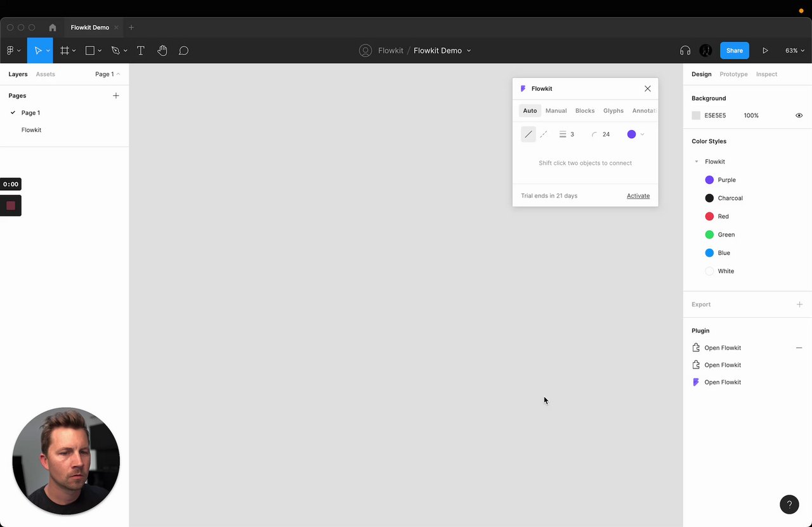Open the Flowkit Demo file name dropdown
This screenshot has height=527, width=812.
tap(469, 51)
